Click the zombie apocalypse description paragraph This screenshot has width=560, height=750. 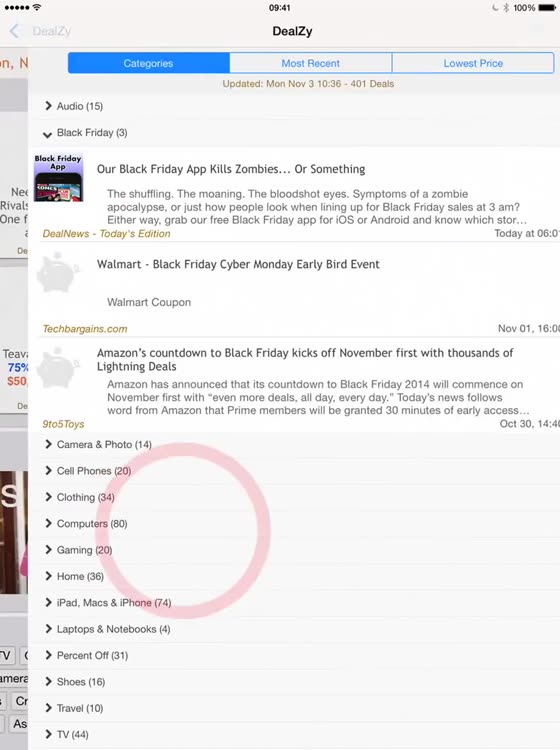click(x=317, y=207)
